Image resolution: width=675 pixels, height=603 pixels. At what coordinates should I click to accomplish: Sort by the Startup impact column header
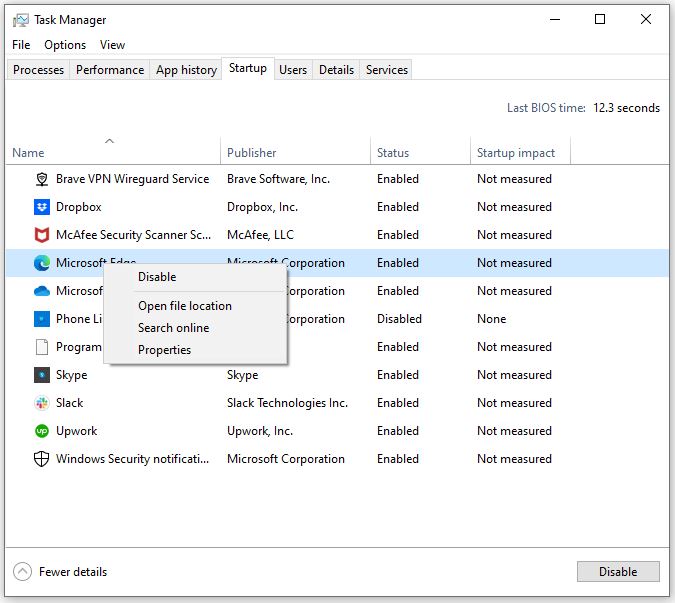click(x=520, y=151)
